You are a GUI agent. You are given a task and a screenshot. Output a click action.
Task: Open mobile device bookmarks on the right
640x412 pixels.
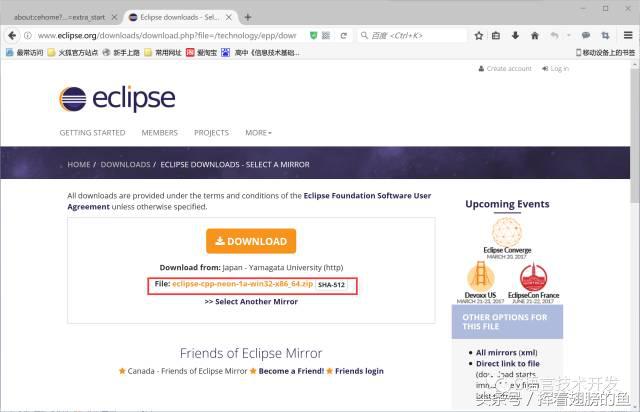pyautogui.click(x=605, y=52)
